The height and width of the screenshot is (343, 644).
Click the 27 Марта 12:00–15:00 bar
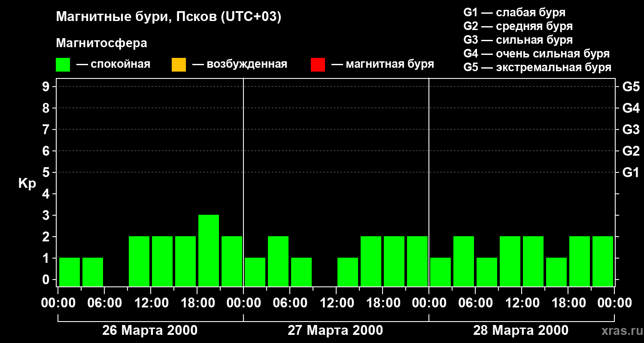(348, 272)
